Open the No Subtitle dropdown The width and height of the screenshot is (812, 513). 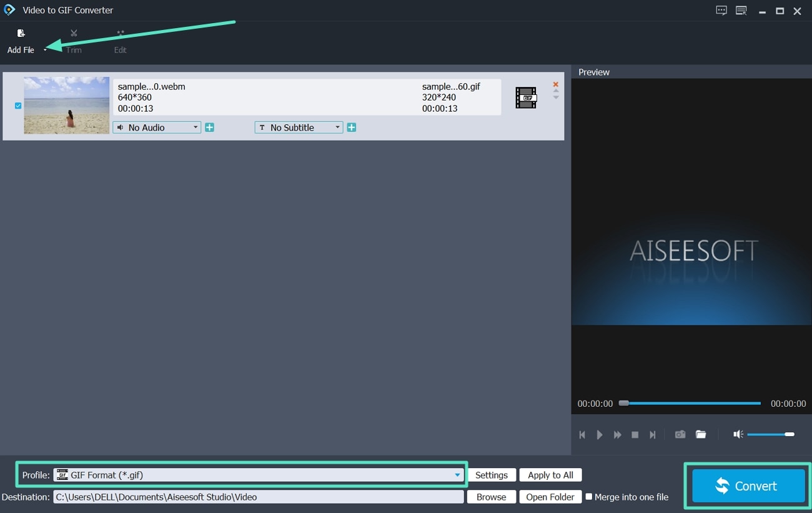pyautogui.click(x=299, y=127)
